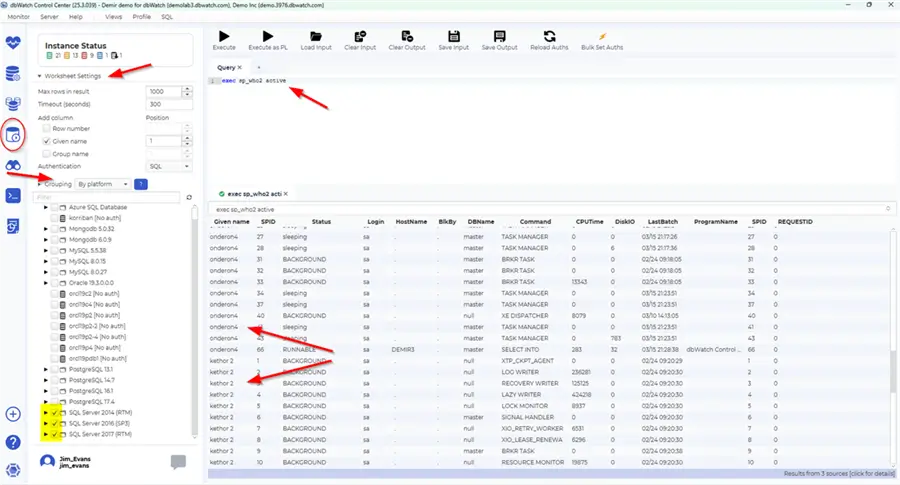This screenshot has width=900, height=485.
Task: Open Load Input folder icon
Action: [316, 37]
